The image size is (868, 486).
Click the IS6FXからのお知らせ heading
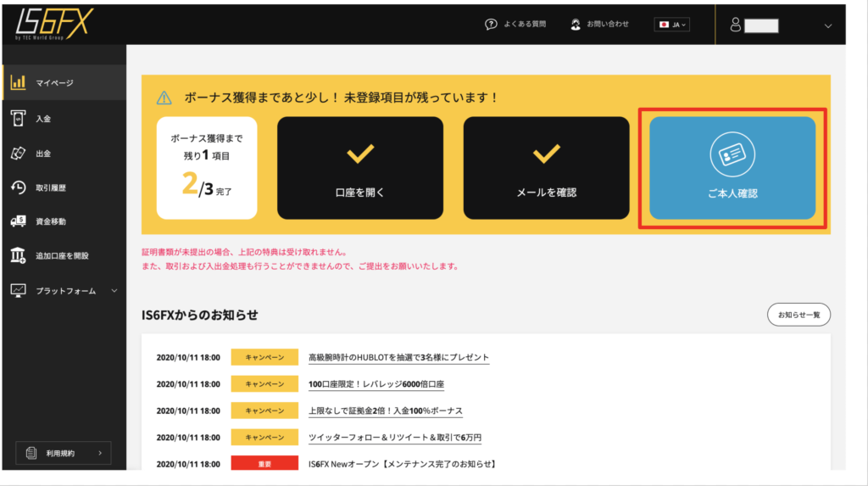point(200,315)
